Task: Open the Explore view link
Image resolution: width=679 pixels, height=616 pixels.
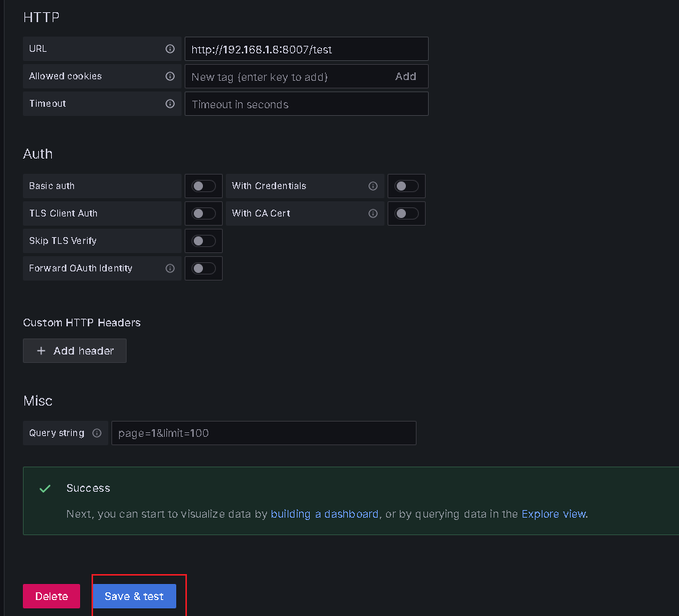Action: [x=552, y=514]
